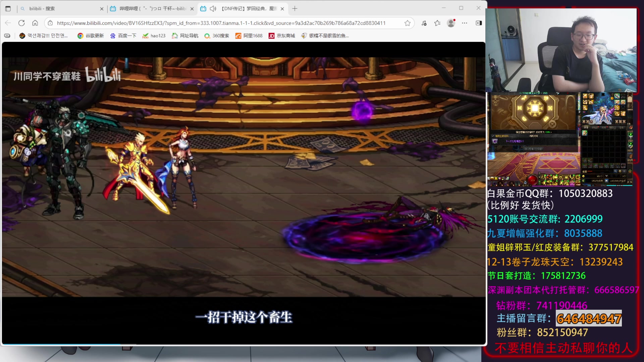The height and width of the screenshot is (362, 644).
Task: Click the 九夏增幅强化群 text line
Action: [545, 233]
